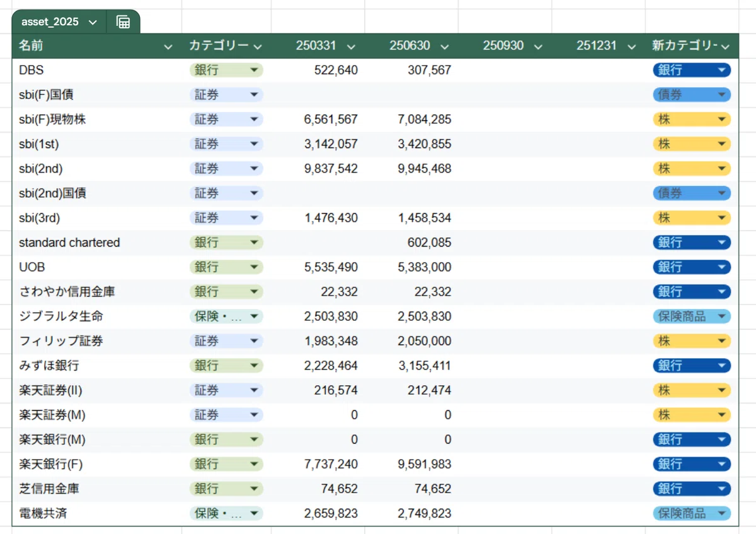Select the 楽天銀行(F) name cell
Viewport: 756px width, 534px height.
97,464
